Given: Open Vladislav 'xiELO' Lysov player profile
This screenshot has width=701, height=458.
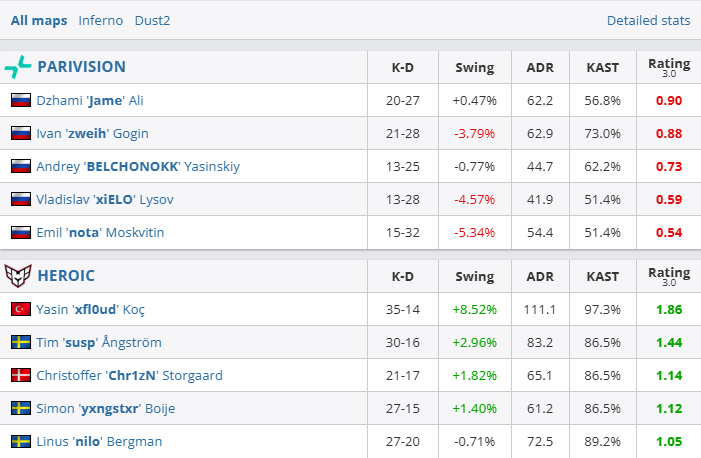Looking at the screenshot, I should click(x=105, y=199).
